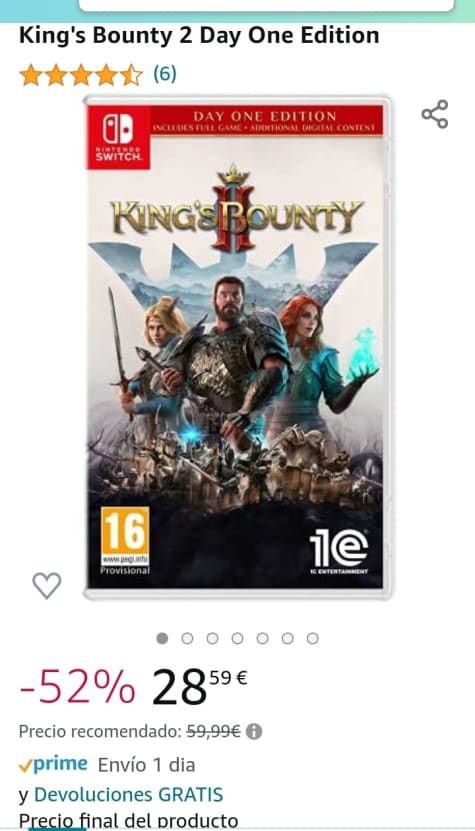
Task: Select the third image carousel dot
Action: point(212,638)
